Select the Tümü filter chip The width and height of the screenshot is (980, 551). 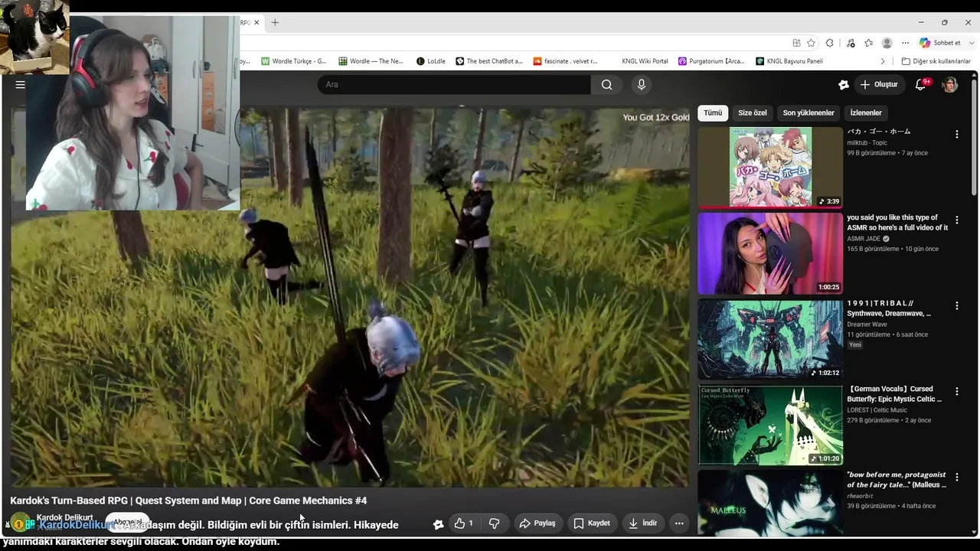pos(713,112)
